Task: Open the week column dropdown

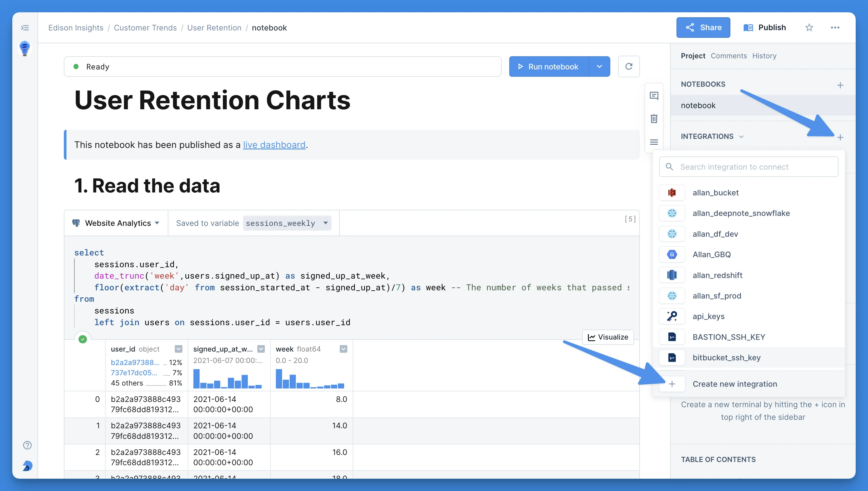Action: point(344,349)
